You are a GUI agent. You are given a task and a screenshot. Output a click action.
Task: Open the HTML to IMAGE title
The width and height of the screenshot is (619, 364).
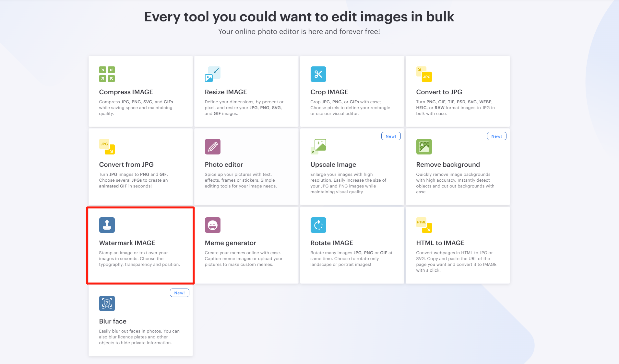pos(440,243)
